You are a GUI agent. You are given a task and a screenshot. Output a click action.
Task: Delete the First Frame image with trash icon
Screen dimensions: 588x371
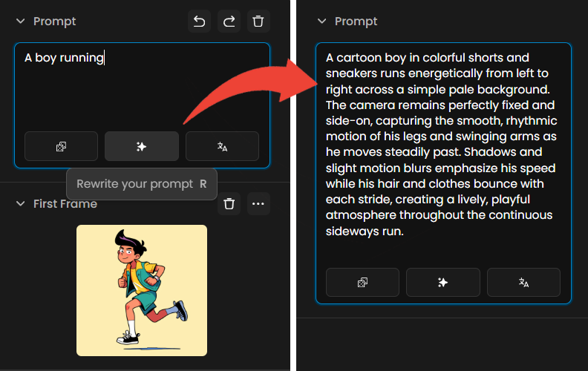point(229,204)
